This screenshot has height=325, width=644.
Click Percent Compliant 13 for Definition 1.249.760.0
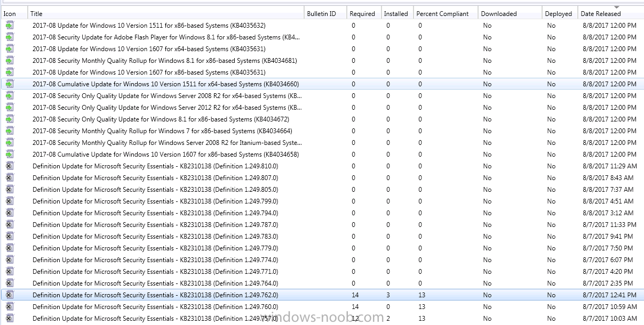coord(422,307)
